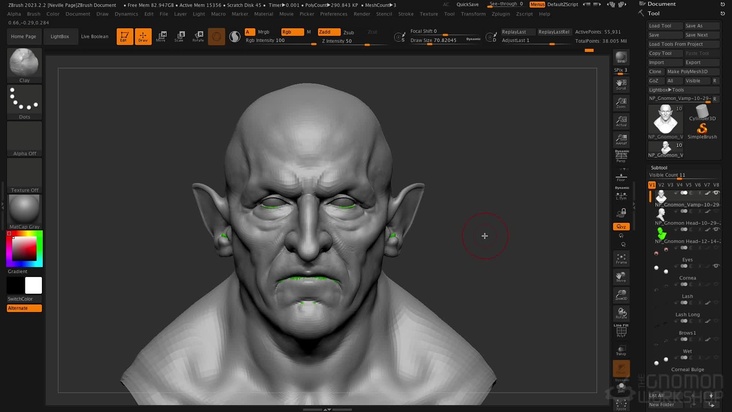732x412 pixels.
Task: Toggle the orange Alternate color button
Action: pyautogui.click(x=24, y=308)
